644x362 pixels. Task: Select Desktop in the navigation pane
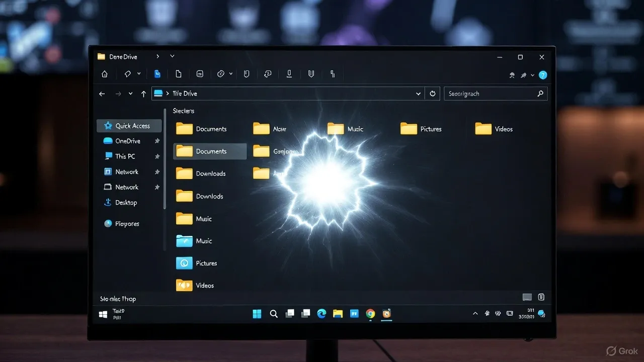[x=125, y=203]
